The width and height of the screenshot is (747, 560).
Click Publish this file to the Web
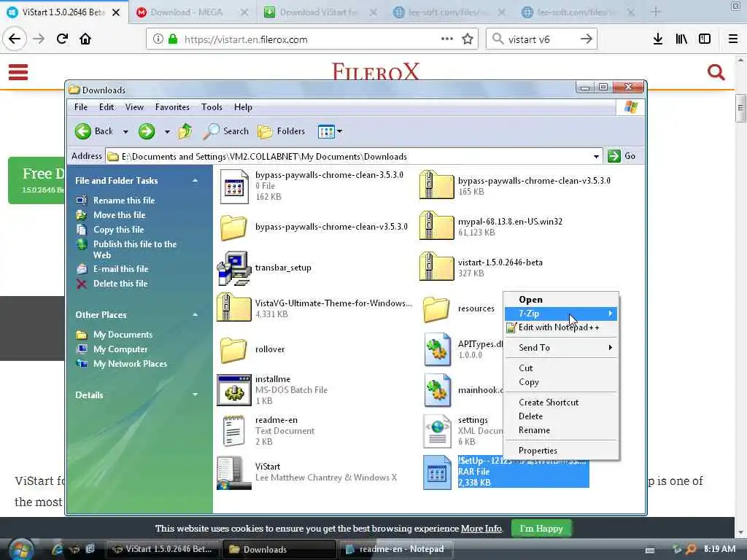point(135,249)
